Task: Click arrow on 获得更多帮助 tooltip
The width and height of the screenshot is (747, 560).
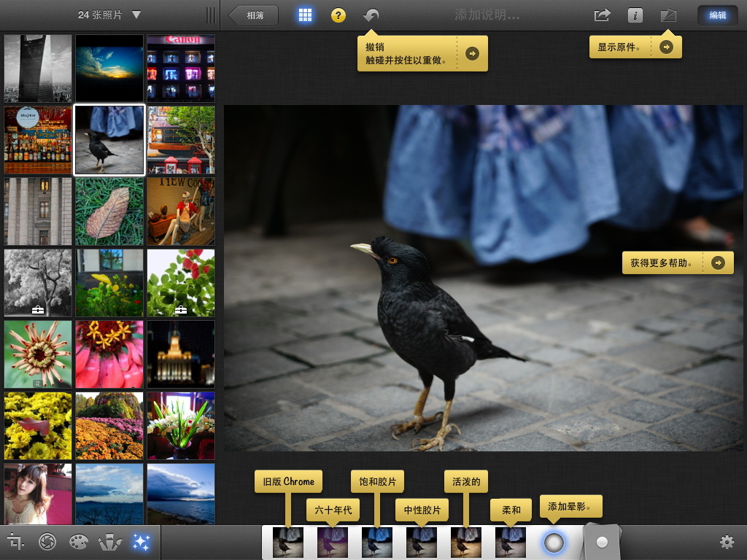Action: point(719,262)
